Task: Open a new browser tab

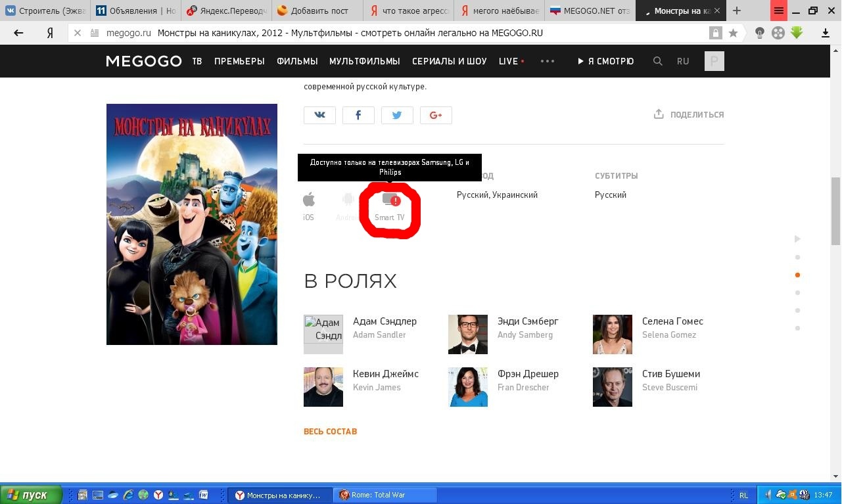Action: [x=737, y=11]
